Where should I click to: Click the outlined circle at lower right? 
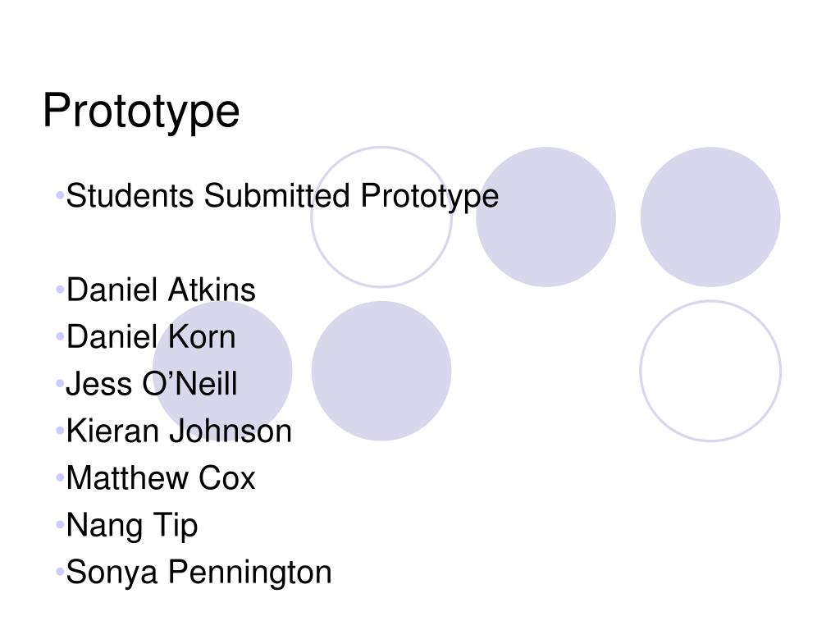point(710,371)
